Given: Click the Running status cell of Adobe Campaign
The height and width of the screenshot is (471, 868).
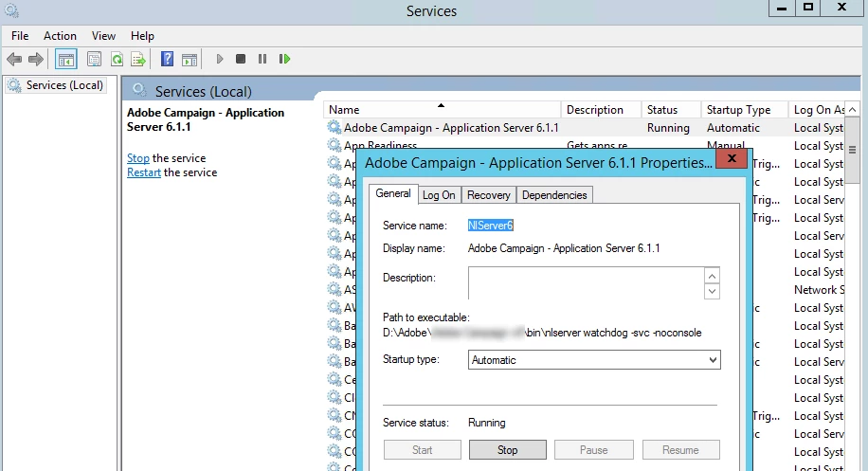Looking at the screenshot, I should (x=668, y=128).
